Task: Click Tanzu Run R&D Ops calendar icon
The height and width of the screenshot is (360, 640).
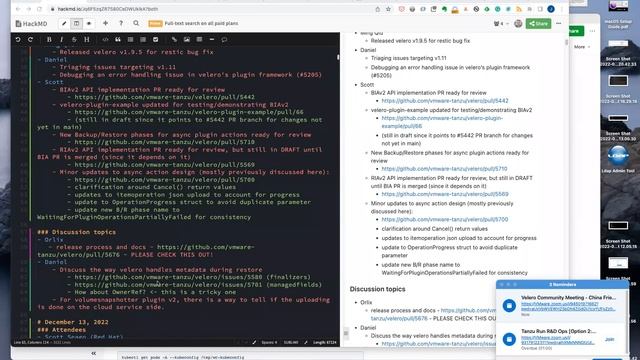Action: (x=509, y=339)
